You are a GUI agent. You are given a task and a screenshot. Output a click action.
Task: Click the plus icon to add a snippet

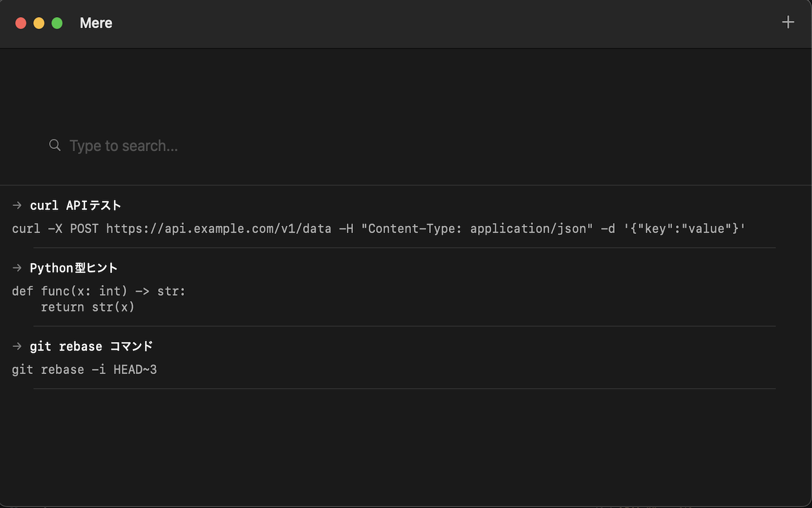coord(788,23)
